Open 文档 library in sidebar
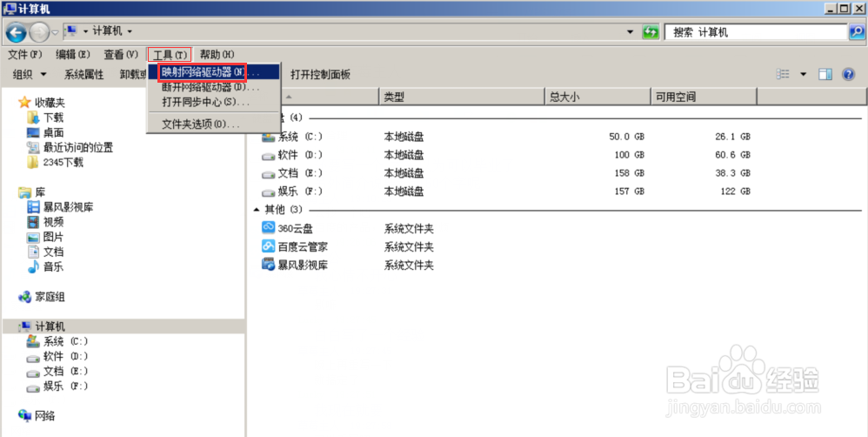This screenshot has height=437, width=868. coord(53,252)
